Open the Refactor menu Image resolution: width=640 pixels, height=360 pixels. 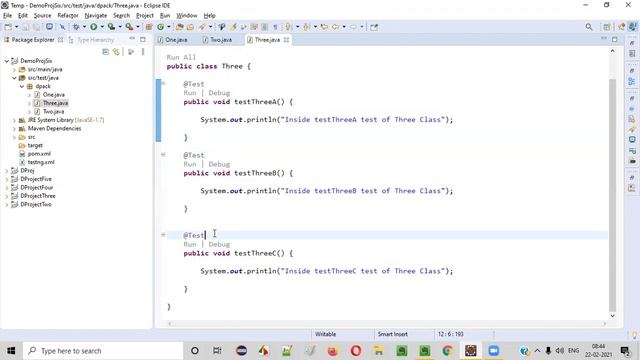tap(68, 16)
